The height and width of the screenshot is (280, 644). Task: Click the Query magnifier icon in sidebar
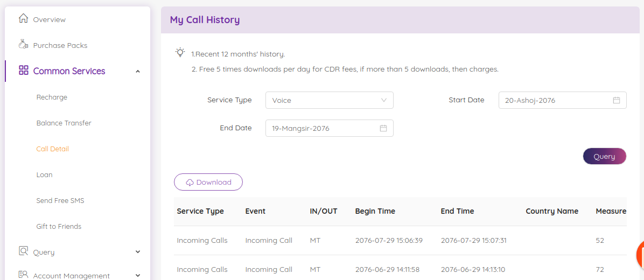point(23,250)
